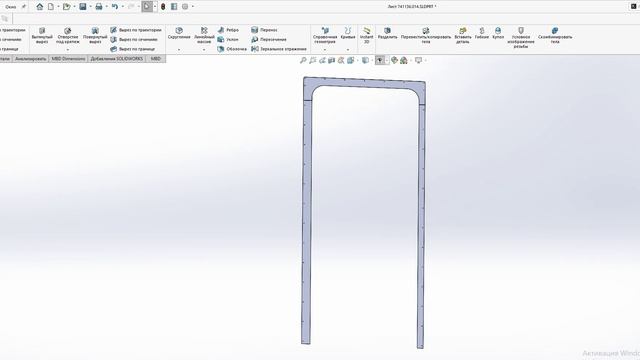Screen dimensions: 640x360
Task: Toggle Hide/Show Items eye button
Action: [380, 60]
